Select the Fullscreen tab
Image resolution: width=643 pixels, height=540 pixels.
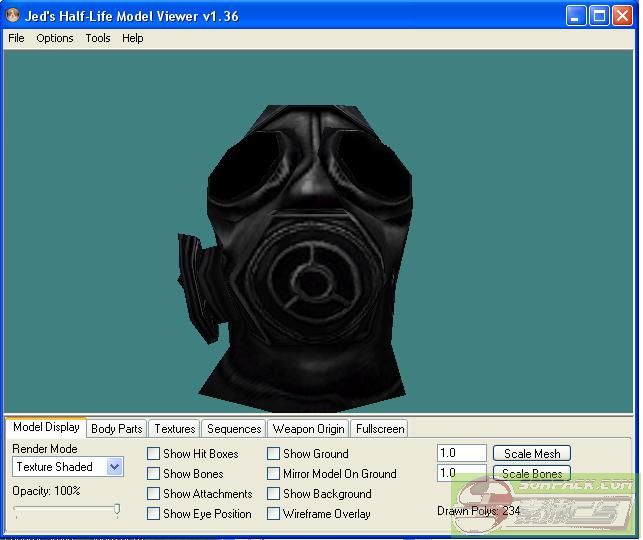[380, 429]
